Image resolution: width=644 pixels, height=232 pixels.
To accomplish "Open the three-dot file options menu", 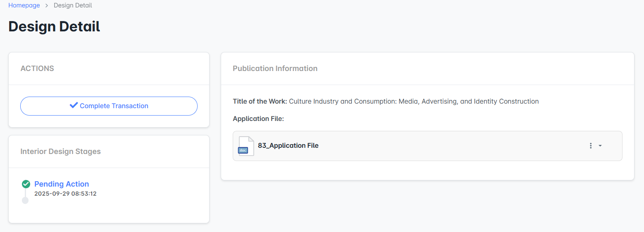I will click(591, 146).
